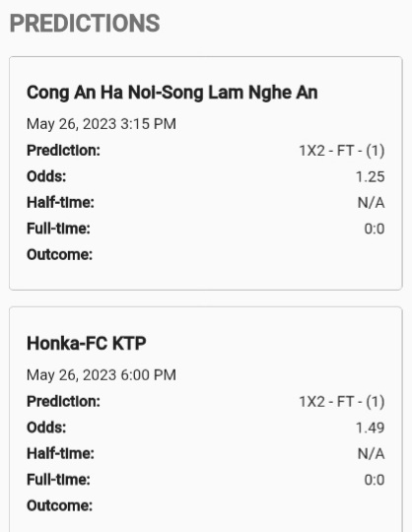
Task: Click the Full-time 0:0 score in Honka card
Action: pos(375,480)
